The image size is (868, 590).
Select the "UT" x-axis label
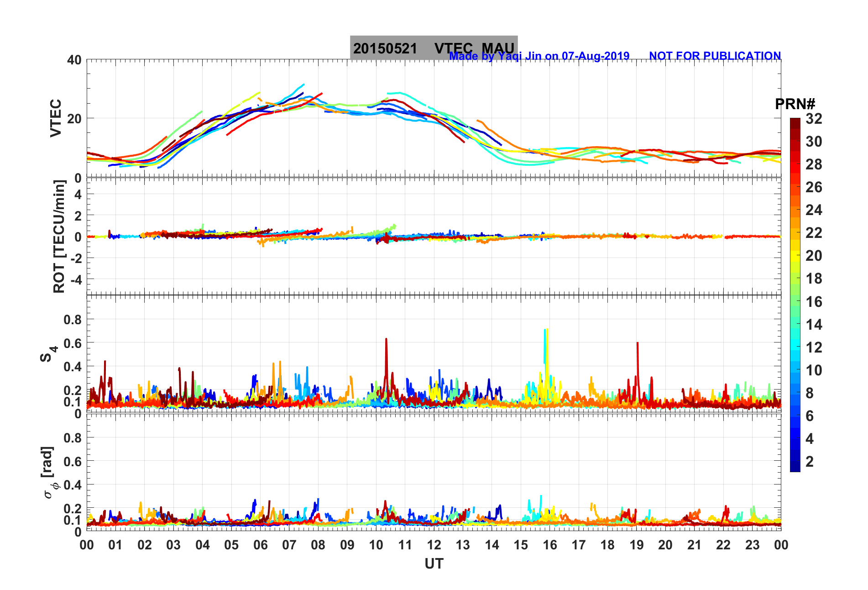(x=434, y=564)
